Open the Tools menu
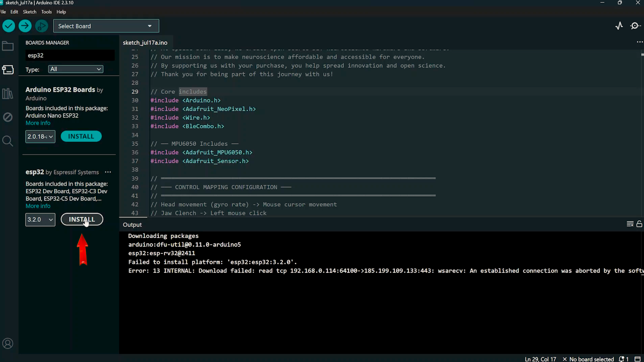Image resolution: width=644 pixels, height=362 pixels. point(46,12)
